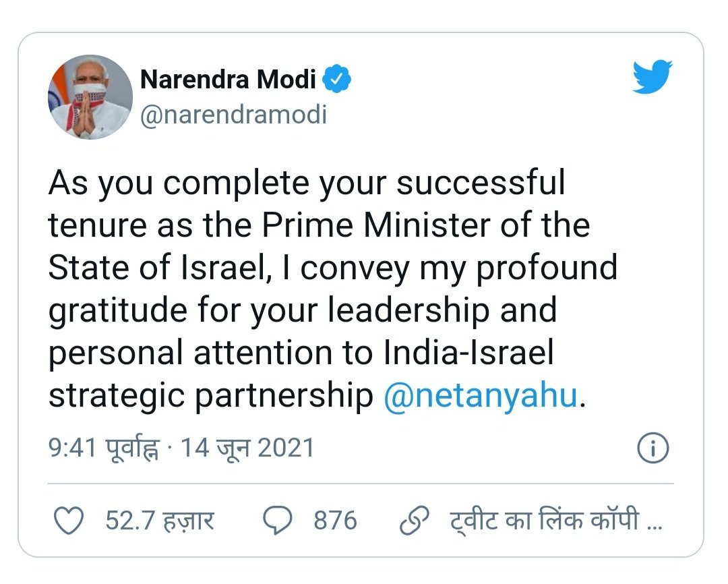Viewport: 728px width, 584px height.
Task: Open Narendra Modi's profile picture
Action: pos(90,97)
